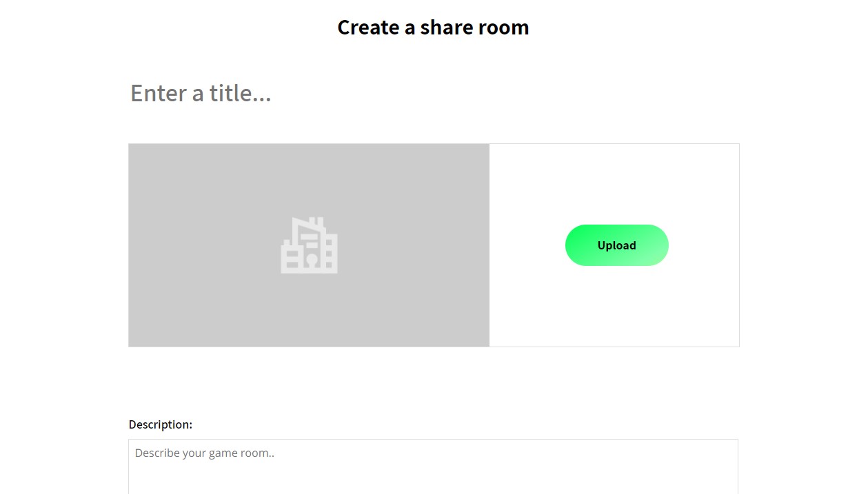Click the building placeholder icon
This screenshot has height=494, width=868.
click(x=309, y=245)
